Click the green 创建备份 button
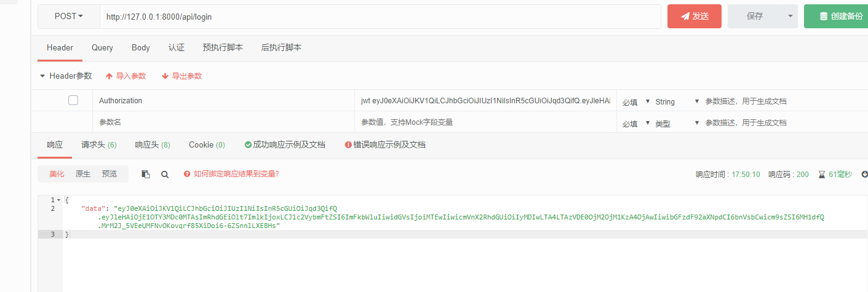This screenshot has height=292, width=868. 835,17
